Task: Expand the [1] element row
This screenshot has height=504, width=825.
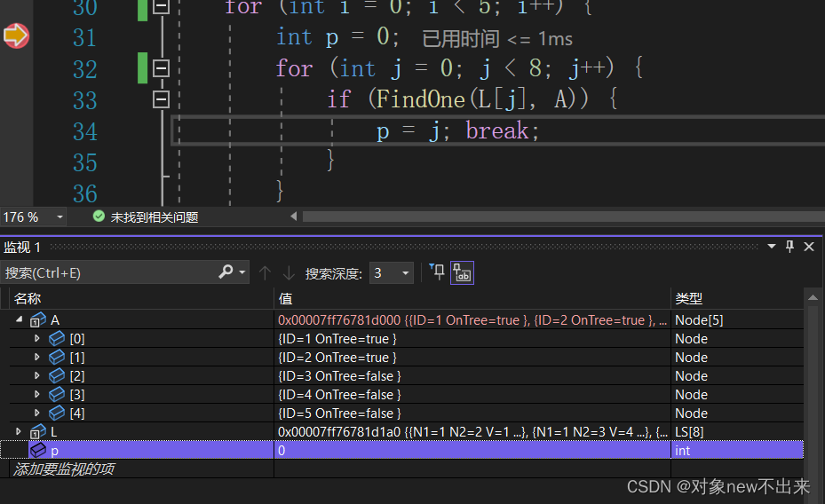Action: click(x=36, y=357)
